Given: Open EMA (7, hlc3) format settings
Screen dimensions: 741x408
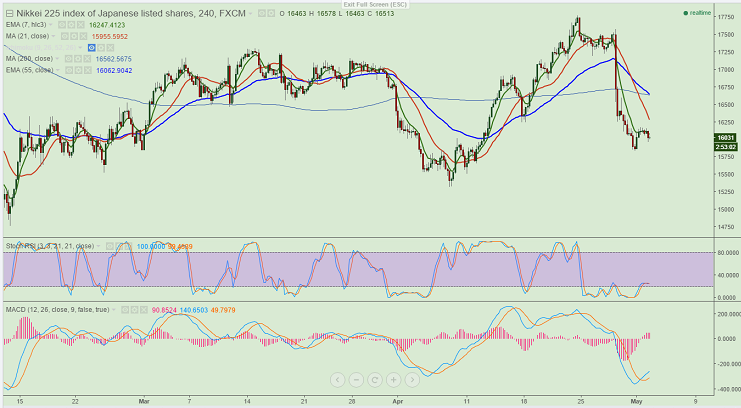Looking at the screenshot, I should click(71, 25).
